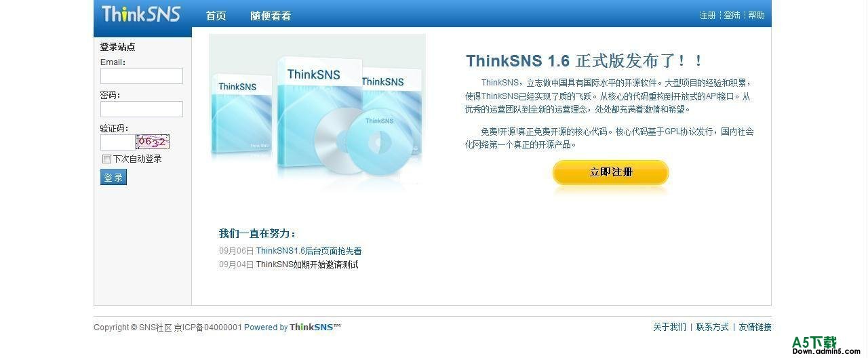Image resolution: width=868 pixels, height=358 pixels.
Task: Open the ThinkSNS1.6后台页面抢先看 news link
Action: pyautogui.click(x=309, y=251)
